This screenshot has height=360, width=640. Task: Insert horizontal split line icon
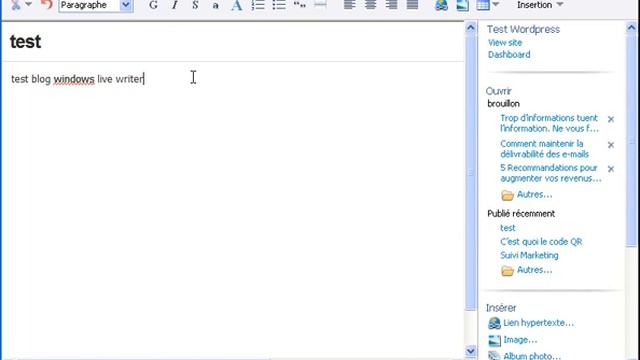(321, 5)
